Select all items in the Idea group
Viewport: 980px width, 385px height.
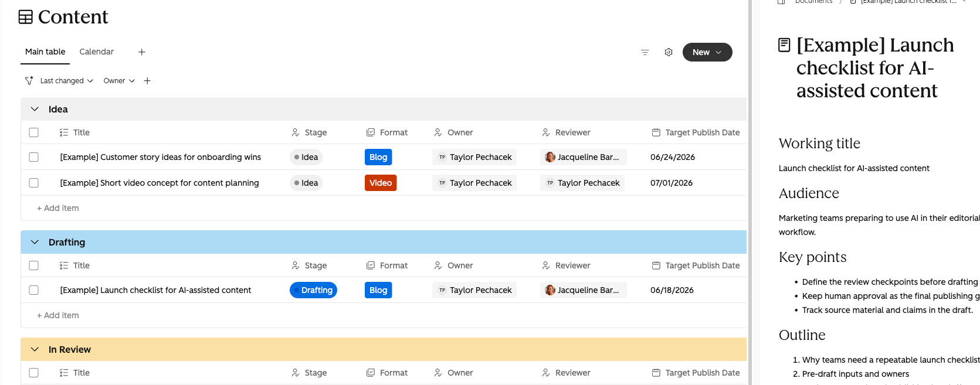pos(34,132)
